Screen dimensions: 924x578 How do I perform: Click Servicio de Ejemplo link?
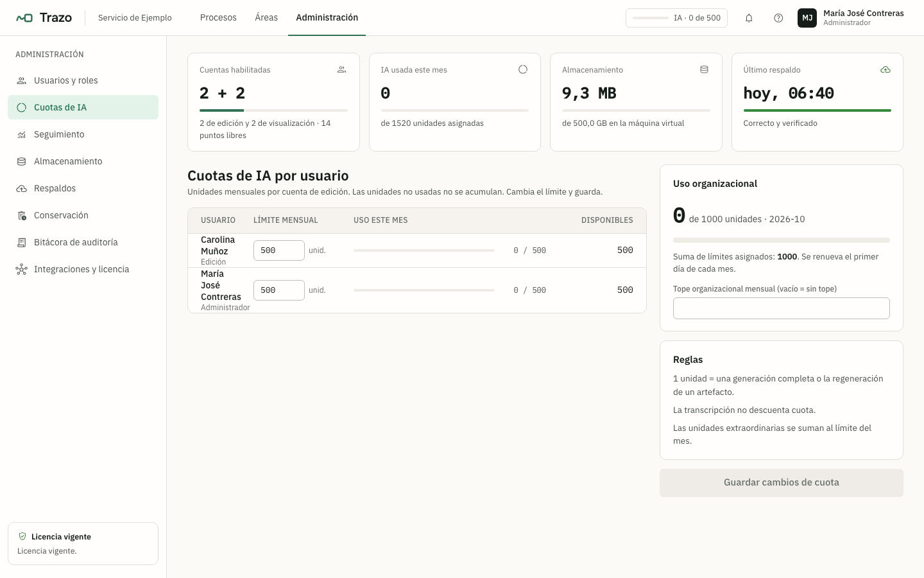(135, 18)
